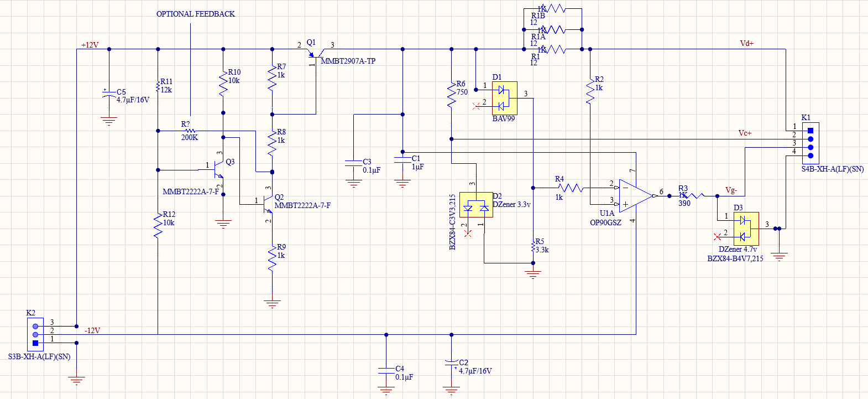Click the 4.7µF/16V value beside C5
Screen dimensions: 868x399
click(x=133, y=100)
